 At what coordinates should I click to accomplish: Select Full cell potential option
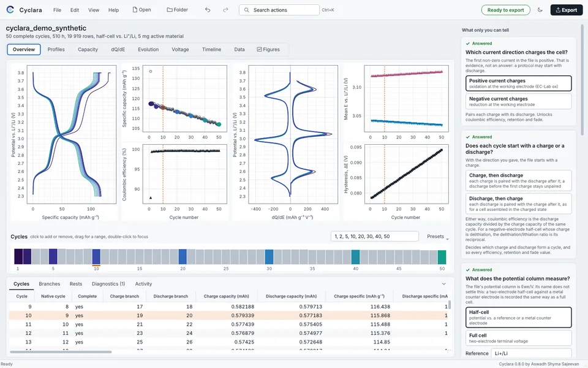(519, 338)
